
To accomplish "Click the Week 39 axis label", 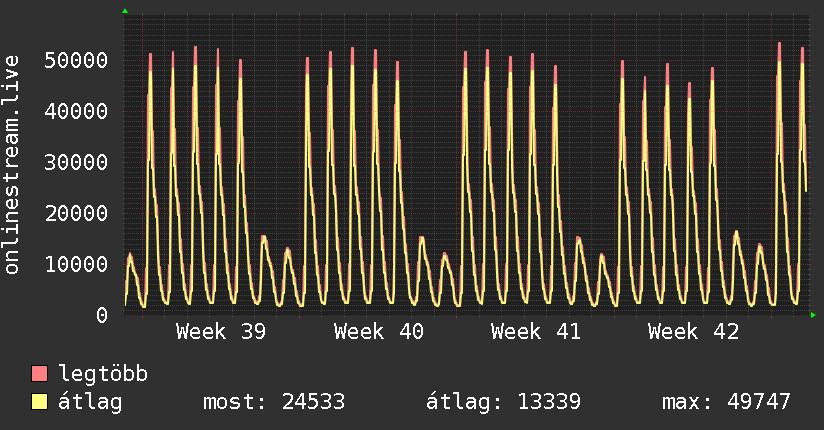I will [221, 332].
